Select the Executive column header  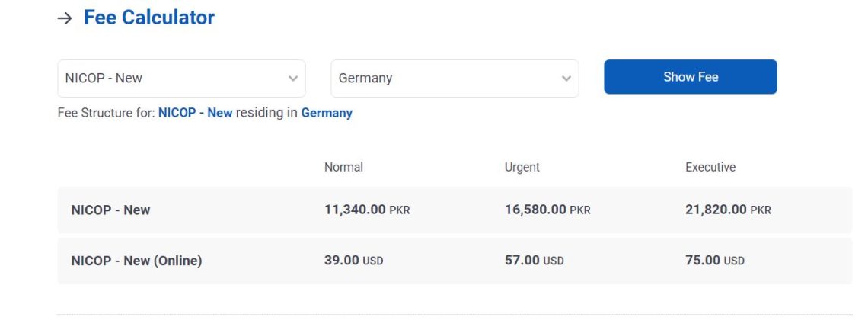coord(710,167)
